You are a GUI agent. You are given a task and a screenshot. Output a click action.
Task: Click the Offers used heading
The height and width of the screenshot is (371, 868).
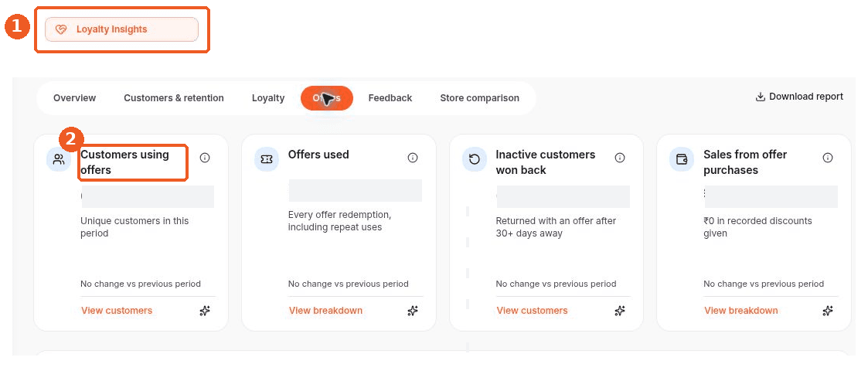(x=318, y=155)
